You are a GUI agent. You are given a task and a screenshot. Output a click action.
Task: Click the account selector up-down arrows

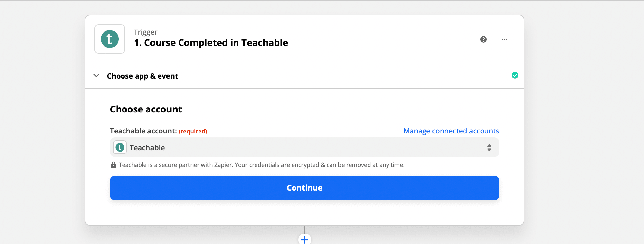[489, 148]
